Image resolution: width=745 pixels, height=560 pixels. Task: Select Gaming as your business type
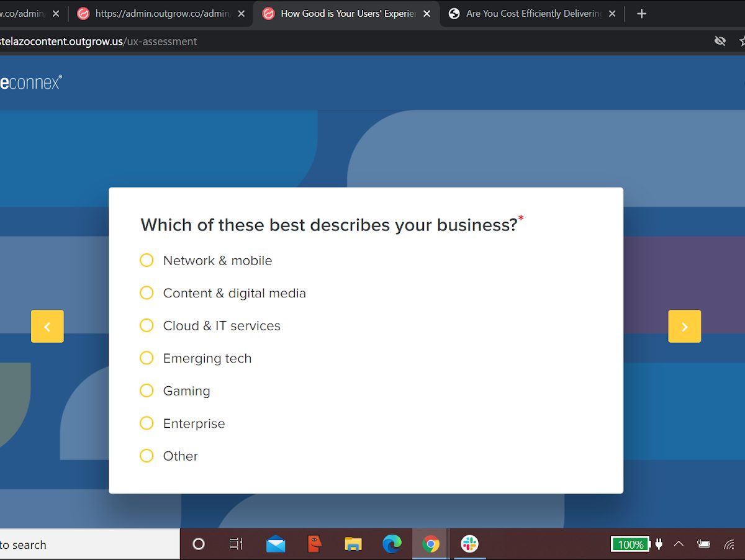point(147,391)
